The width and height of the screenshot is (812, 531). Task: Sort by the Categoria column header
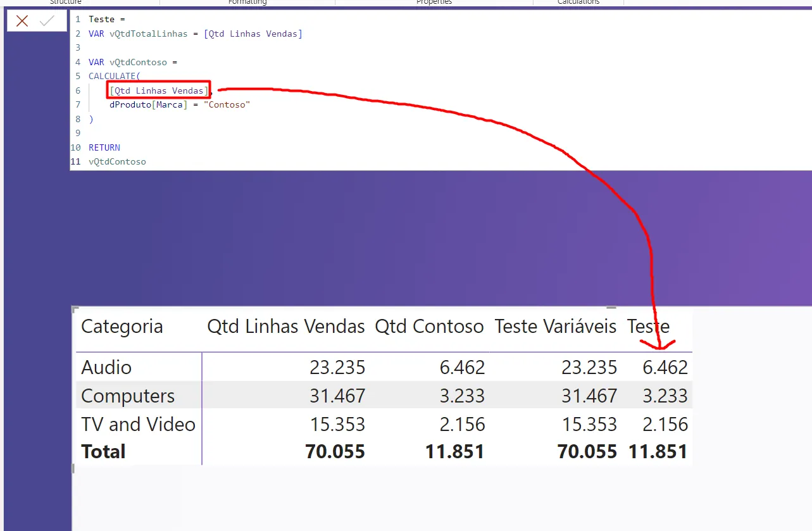point(122,327)
